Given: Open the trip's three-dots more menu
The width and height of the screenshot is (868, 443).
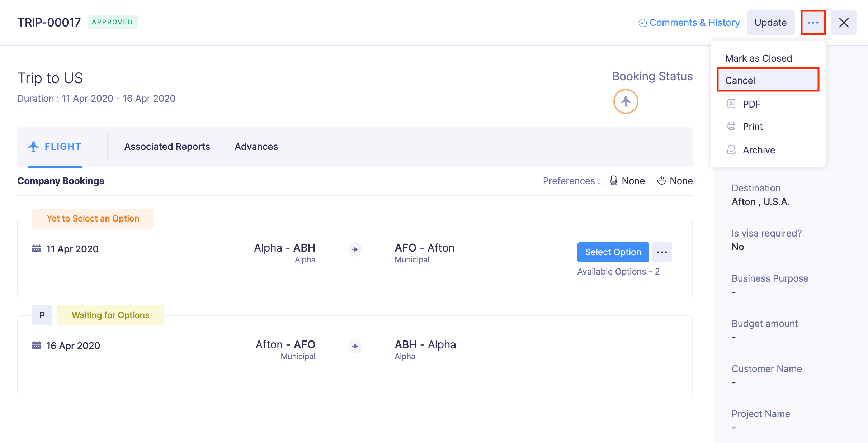Looking at the screenshot, I should pos(813,23).
